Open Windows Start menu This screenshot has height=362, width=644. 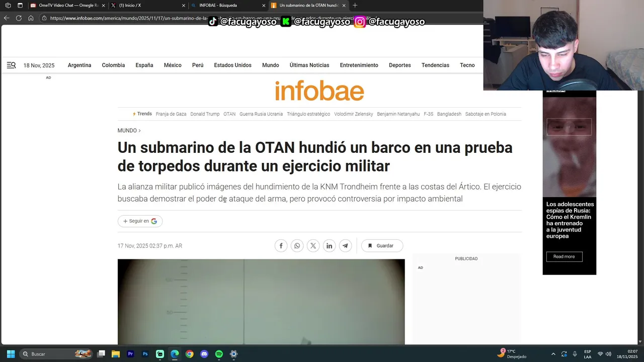point(11,354)
